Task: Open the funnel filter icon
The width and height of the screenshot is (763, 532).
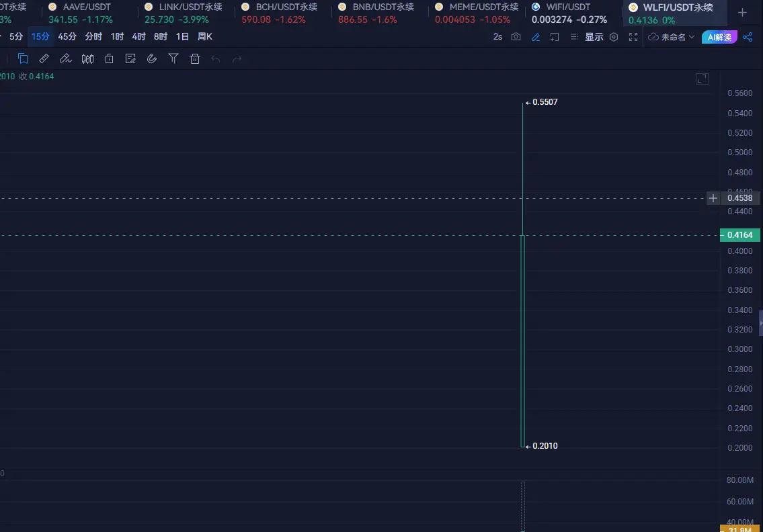Action: click(173, 59)
